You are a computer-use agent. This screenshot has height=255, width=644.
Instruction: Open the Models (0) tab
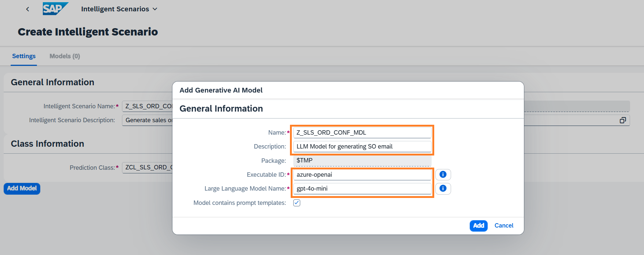[65, 56]
